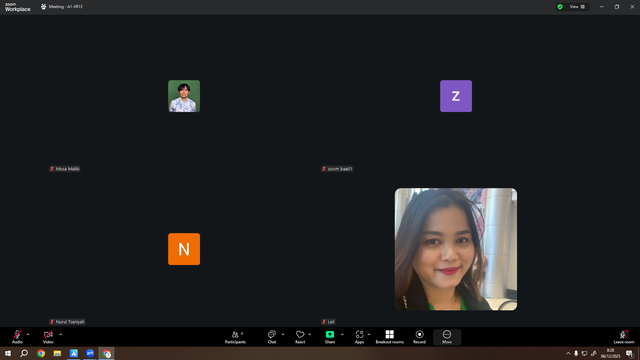The image size is (640, 360).
Task: Select Leli's profile photo tile
Action: point(456,249)
